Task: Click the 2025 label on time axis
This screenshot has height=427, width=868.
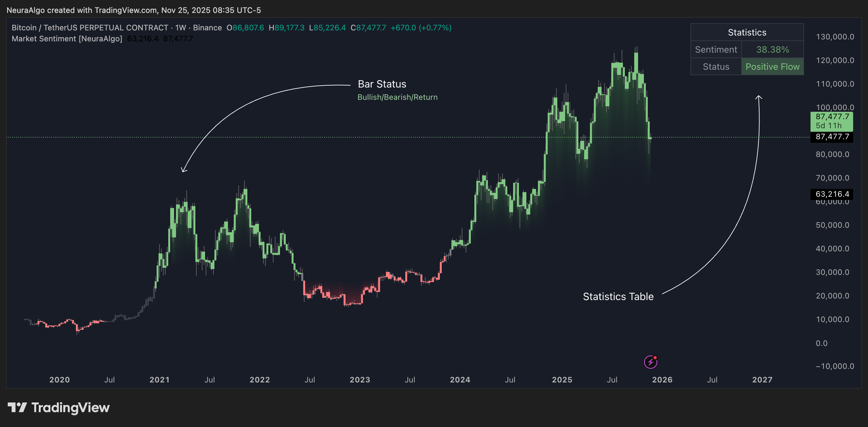Action: tap(562, 380)
